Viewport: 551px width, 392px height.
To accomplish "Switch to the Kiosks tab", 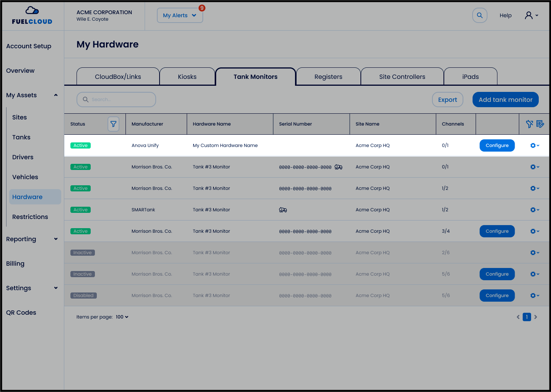I will [x=187, y=77].
